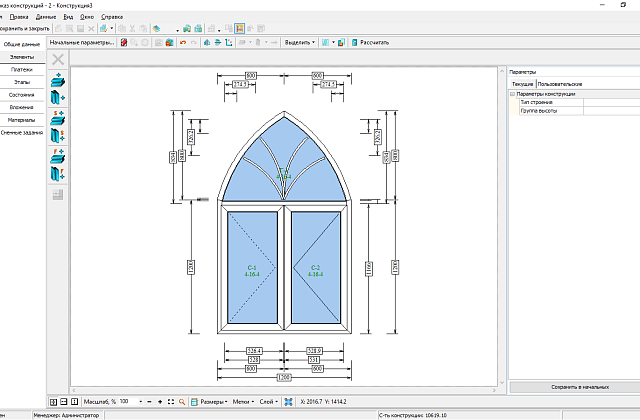This screenshot has height=420, width=640.
Task: Click the mirror horizontally icon in the toolbar
Action: coord(207,42)
